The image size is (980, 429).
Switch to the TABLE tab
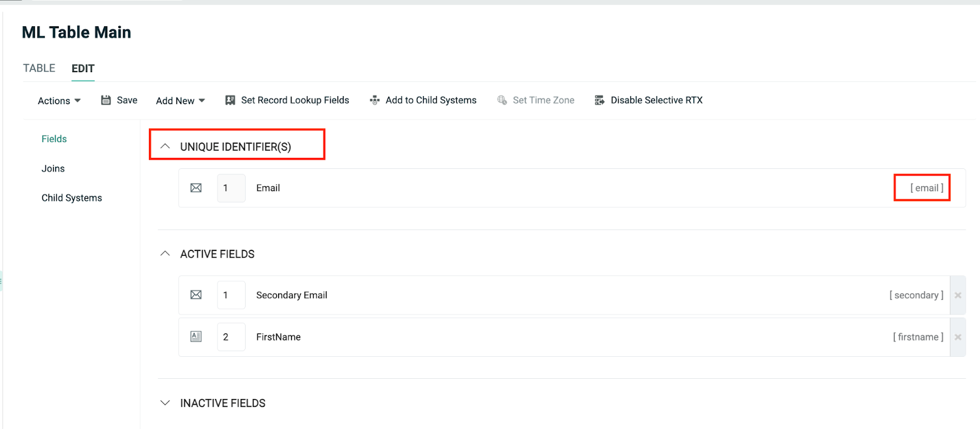click(x=39, y=68)
